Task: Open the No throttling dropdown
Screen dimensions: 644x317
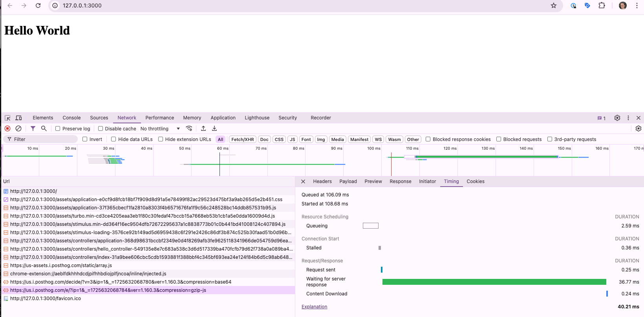Action: (x=160, y=129)
